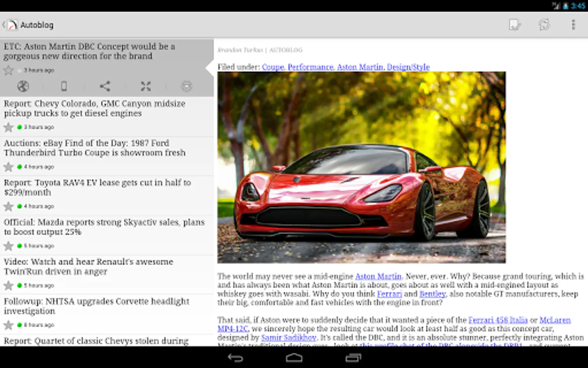The height and width of the screenshot is (368, 588).
Task: Open the Renault Twin'Run video article
Action: click(x=107, y=275)
